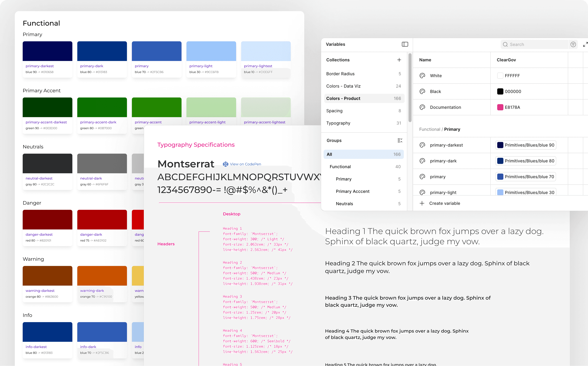Screen dimensions: 588x366
Task: Switch to the Colors - Data Viz collection
Action: [x=343, y=86]
